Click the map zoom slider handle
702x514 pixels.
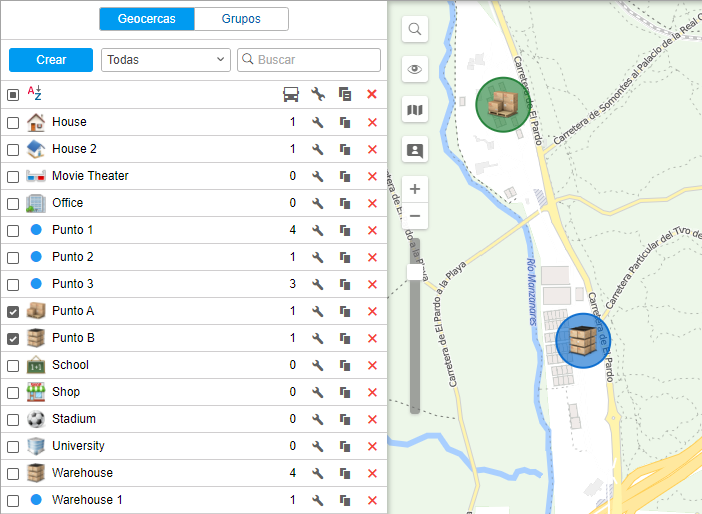[415, 272]
